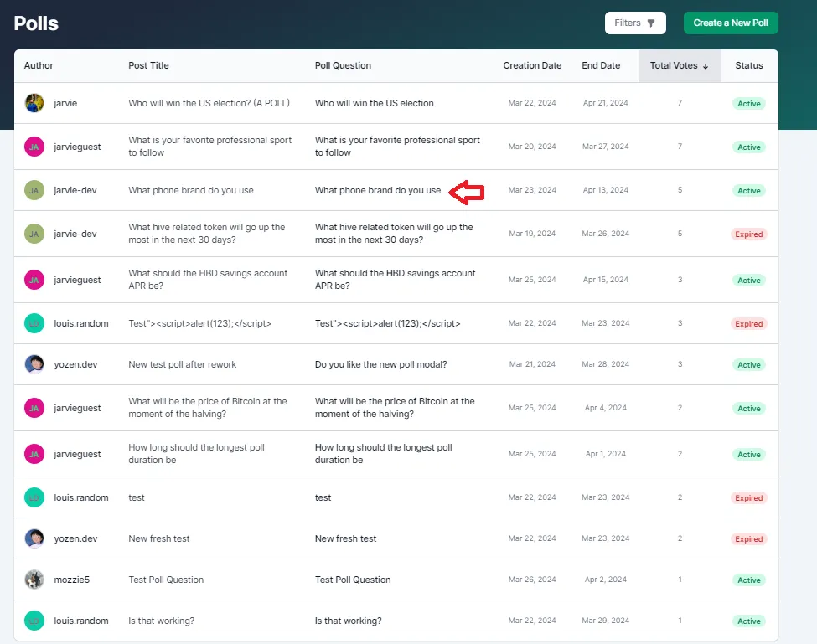
Task: Click the Poll Question column header
Action: 343,65
